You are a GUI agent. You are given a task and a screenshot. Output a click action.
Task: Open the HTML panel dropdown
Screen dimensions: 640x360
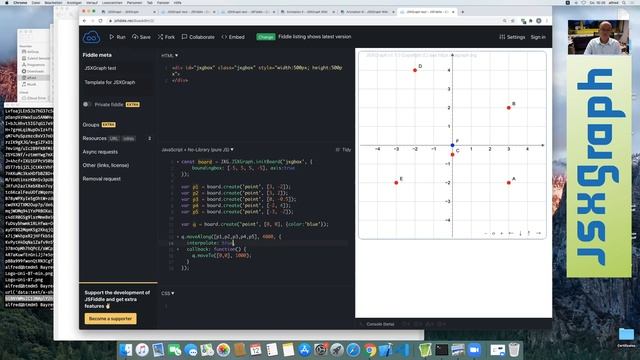[x=169, y=55]
